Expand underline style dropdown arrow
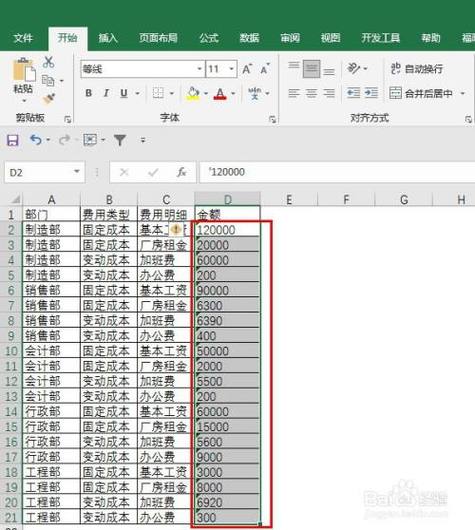 (138, 93)
